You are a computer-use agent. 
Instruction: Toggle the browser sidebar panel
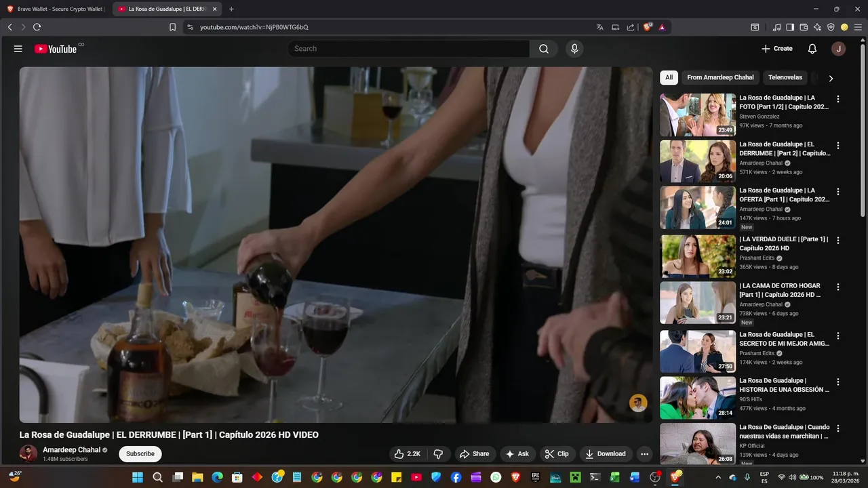790,27
